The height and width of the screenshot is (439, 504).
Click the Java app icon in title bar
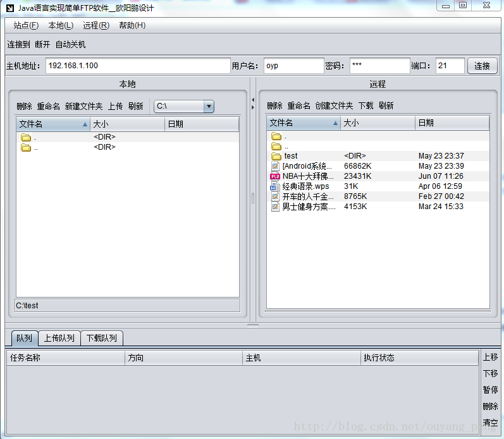point(10,8)
